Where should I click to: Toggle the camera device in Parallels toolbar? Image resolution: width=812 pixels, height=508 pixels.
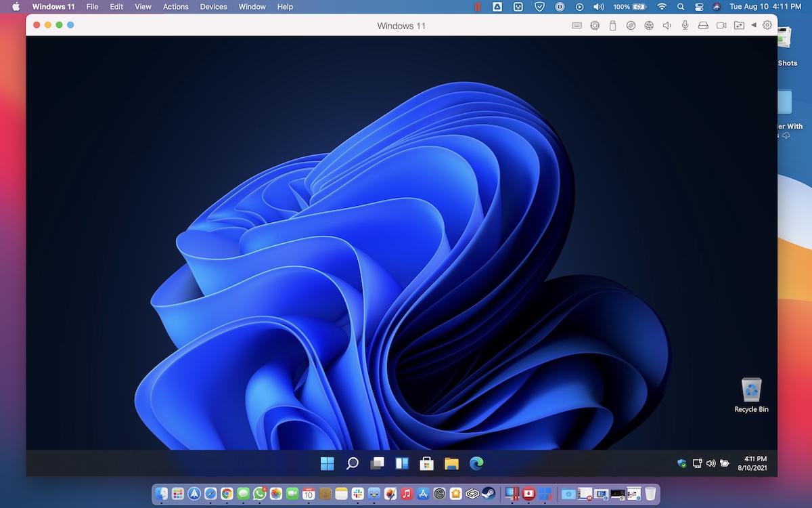tap(721, 26)
